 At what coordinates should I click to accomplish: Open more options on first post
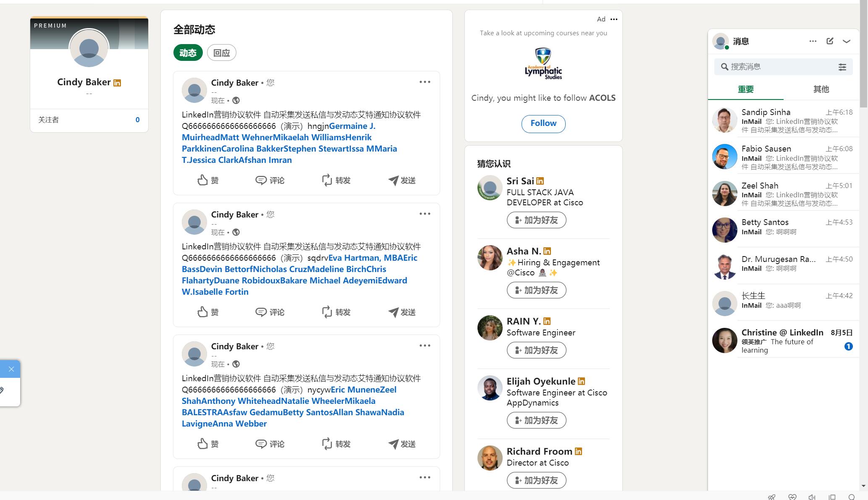tap(425, 82)
